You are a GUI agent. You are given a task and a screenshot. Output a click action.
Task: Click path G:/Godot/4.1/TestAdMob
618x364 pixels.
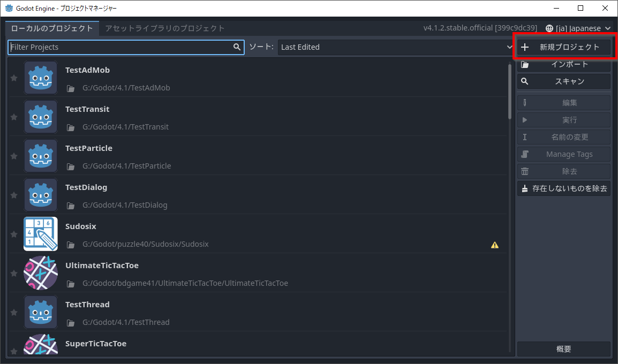point(126,88)
